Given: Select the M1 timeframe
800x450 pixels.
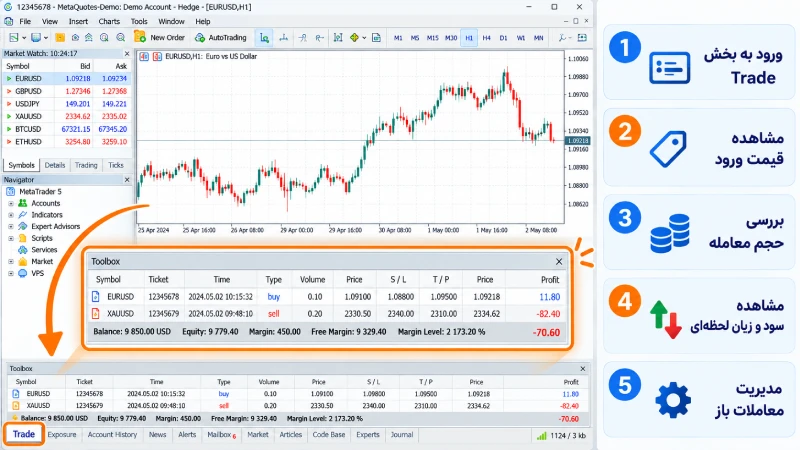Looking at the screenshot, I should point(398,38).
